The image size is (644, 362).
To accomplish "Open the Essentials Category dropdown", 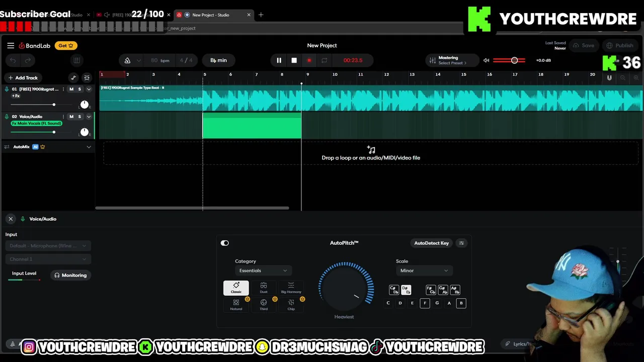I will click(x=263, y=270).
